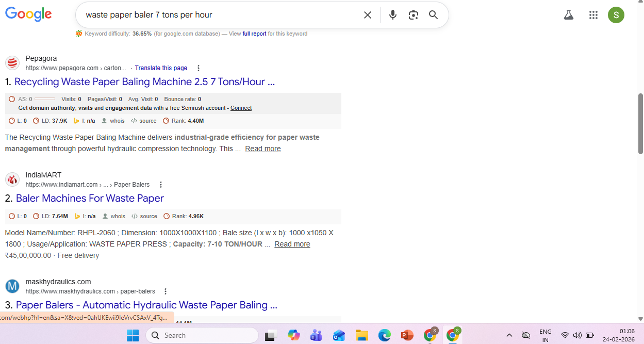
Task: Show hidden system tray icons chevron
Action: point(509,335)
